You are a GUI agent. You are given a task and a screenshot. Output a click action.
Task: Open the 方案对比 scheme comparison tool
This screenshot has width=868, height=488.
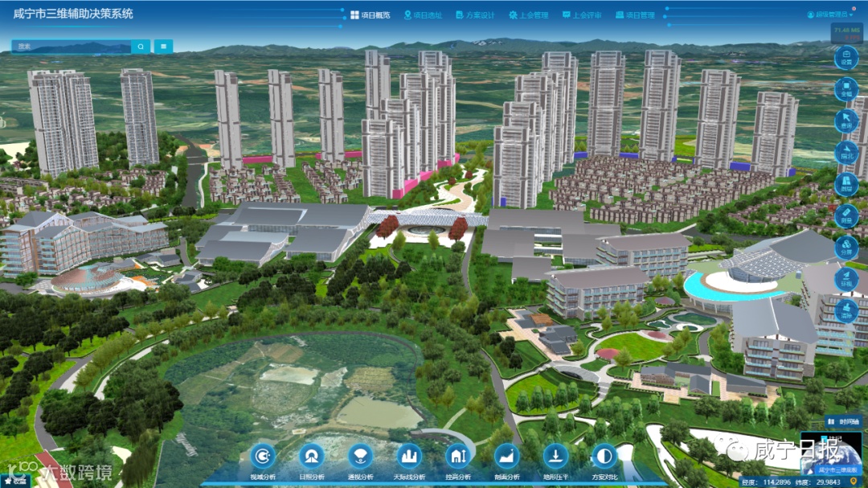(x=604, y=461)
